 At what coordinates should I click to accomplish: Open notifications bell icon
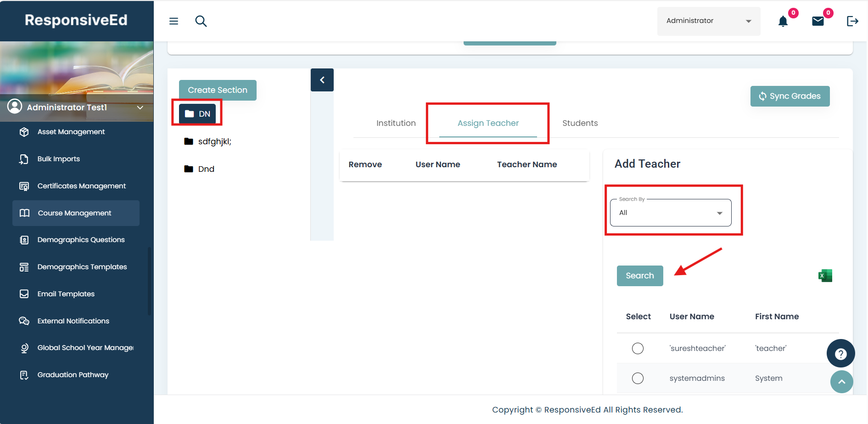point(783,21)
